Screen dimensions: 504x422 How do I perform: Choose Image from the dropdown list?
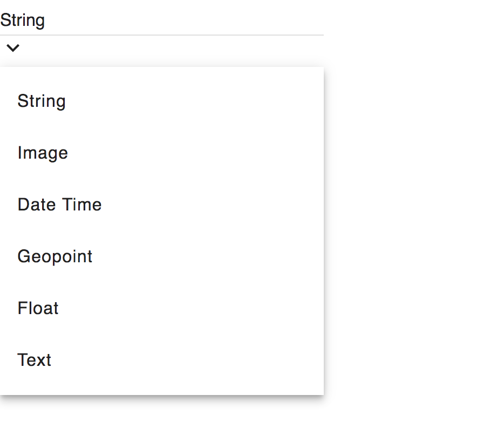[43, 153]
